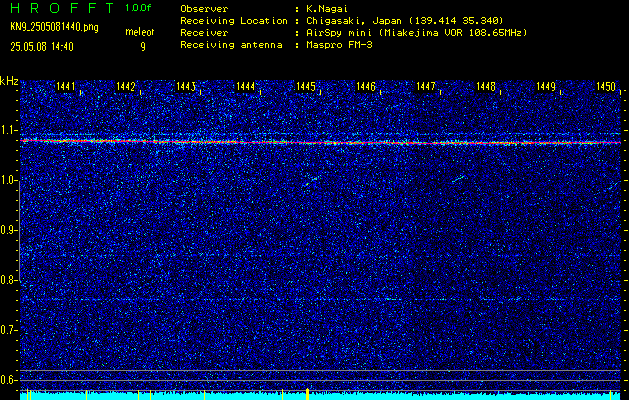
Task: Select the version label 1.00f
Action: [x=138, y=8]
